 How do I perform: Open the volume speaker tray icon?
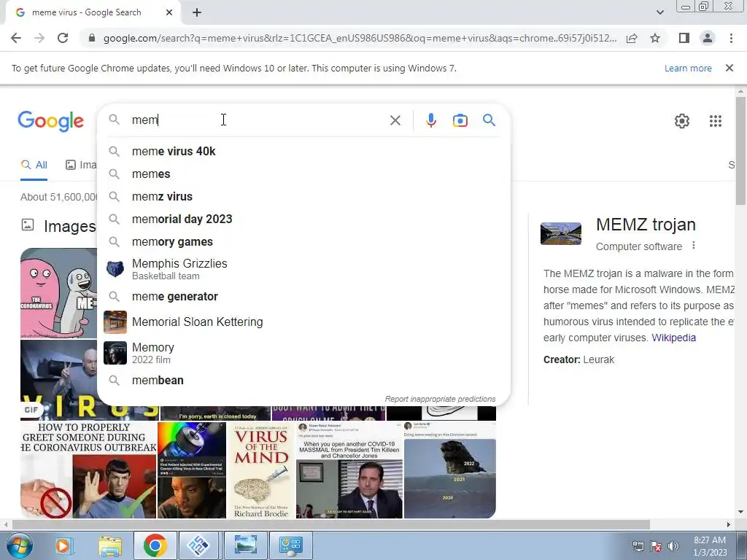point(673,546)
